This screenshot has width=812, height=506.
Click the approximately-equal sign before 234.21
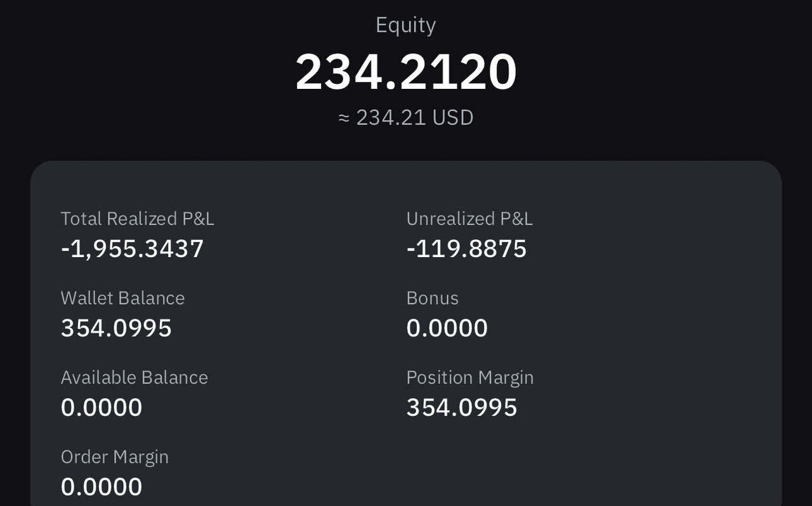pyautogui.click(x=344, y=118)
